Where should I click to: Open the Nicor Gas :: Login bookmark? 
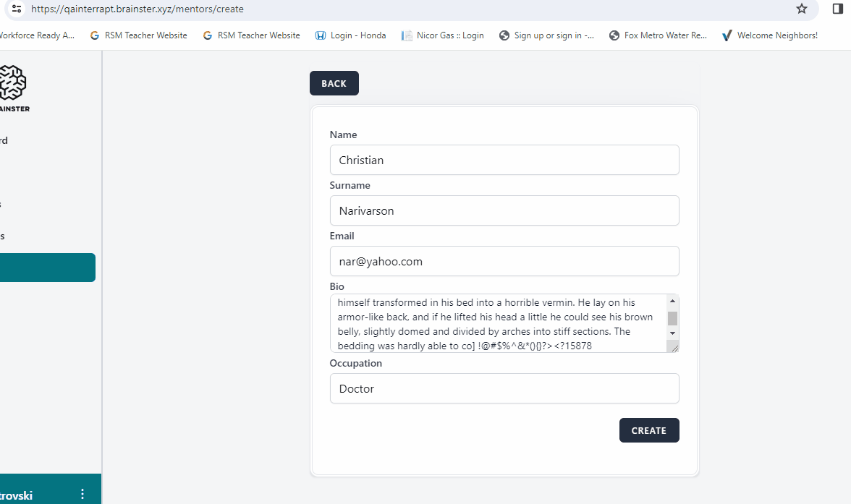442,35
